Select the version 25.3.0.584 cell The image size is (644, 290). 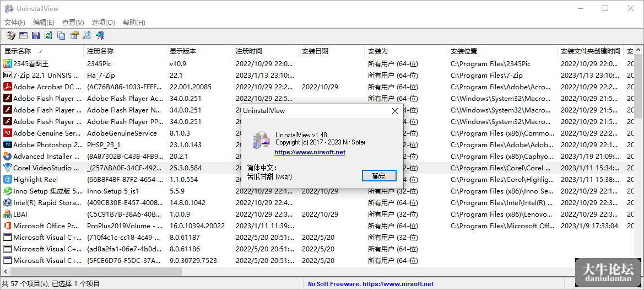click(x=186, y=168)
